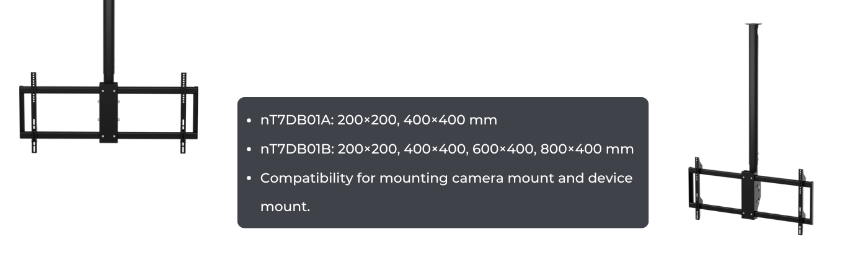Click the "400×400 mm" text on the first line
The image size is (868, 260).
[450, 120]
